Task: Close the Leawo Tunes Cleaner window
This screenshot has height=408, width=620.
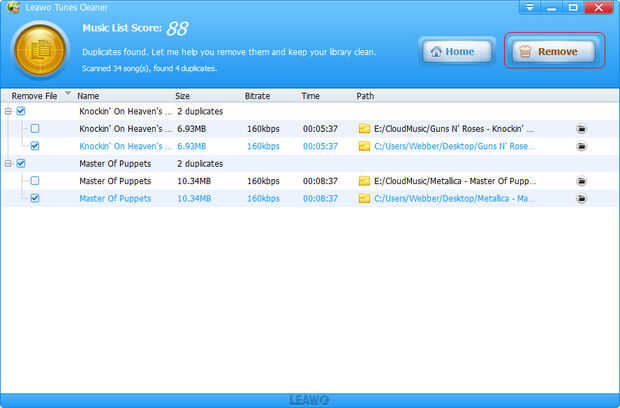Action: (598, 7)
